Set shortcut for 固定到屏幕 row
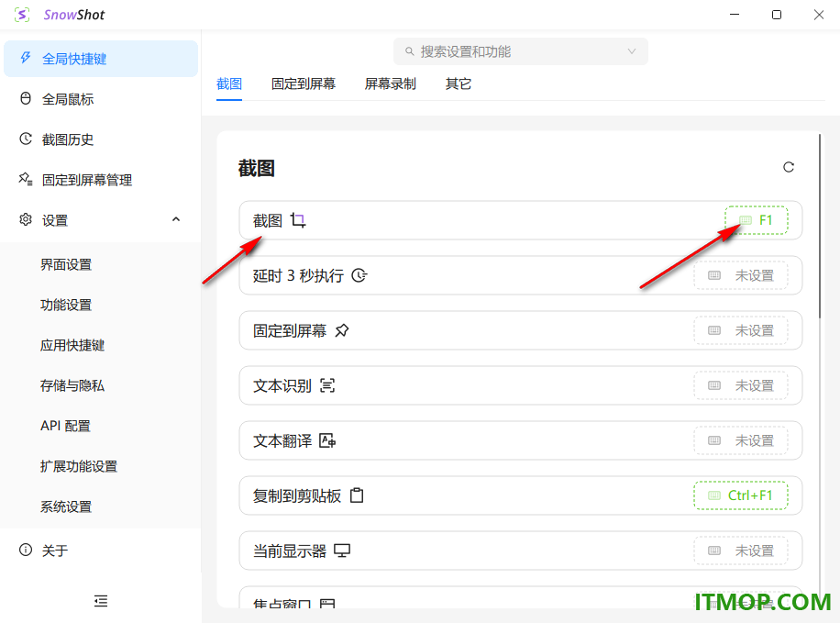The width and height of the screenshot is (840, 623). click(x=741, y=331)
